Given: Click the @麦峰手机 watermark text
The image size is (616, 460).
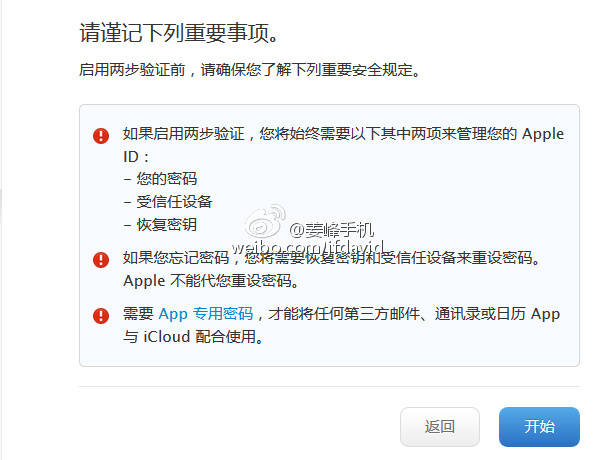Looking at the screenshot, I should [x=332, y=230].
